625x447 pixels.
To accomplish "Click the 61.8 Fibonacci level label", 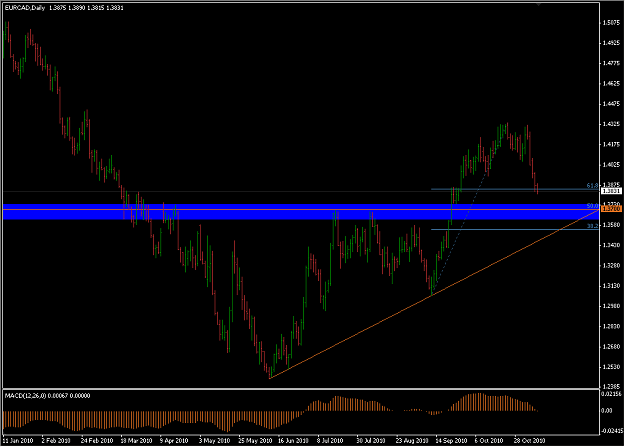I will point(592,185).
